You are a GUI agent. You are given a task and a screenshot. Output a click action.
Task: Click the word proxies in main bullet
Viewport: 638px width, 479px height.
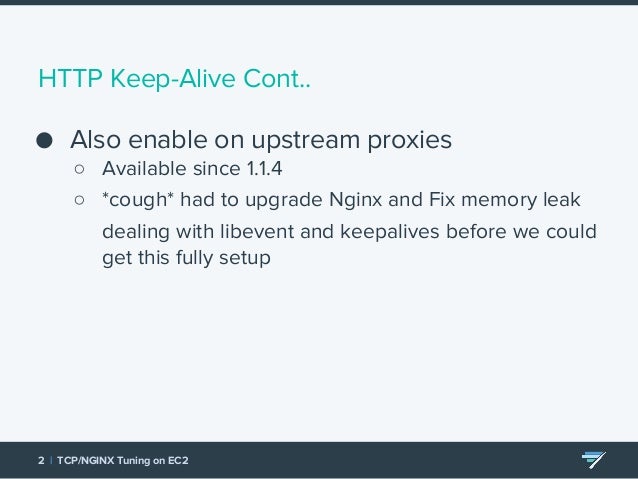coord(410,141)
